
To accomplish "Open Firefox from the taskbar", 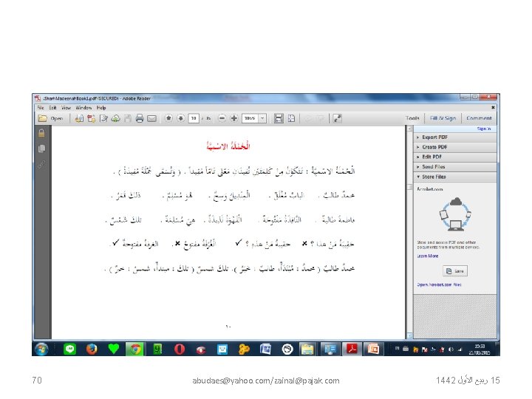I will [x=92, y=349].
